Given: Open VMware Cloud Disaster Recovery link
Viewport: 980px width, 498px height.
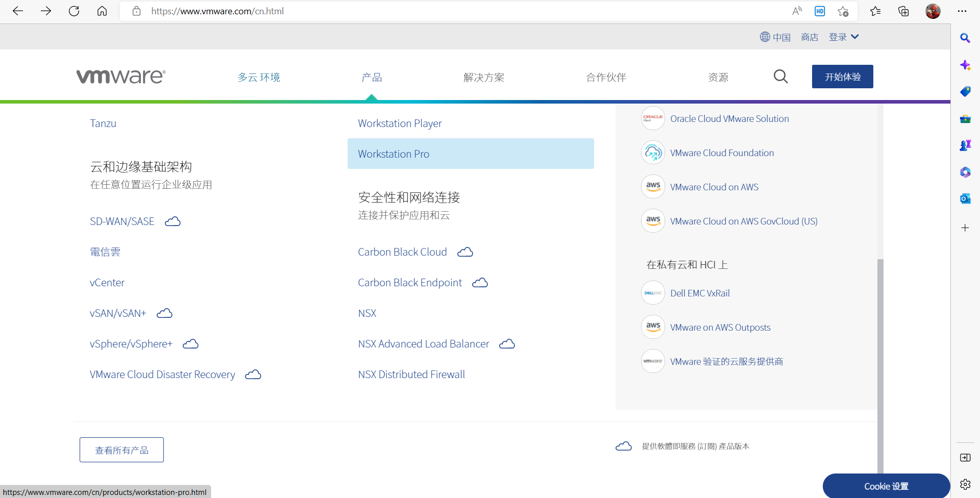Looking at the screenshot, I should point(162,375).
